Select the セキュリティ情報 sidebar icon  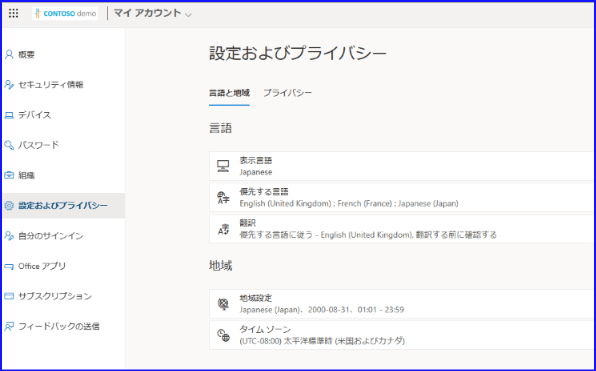[x=9, y=85]
